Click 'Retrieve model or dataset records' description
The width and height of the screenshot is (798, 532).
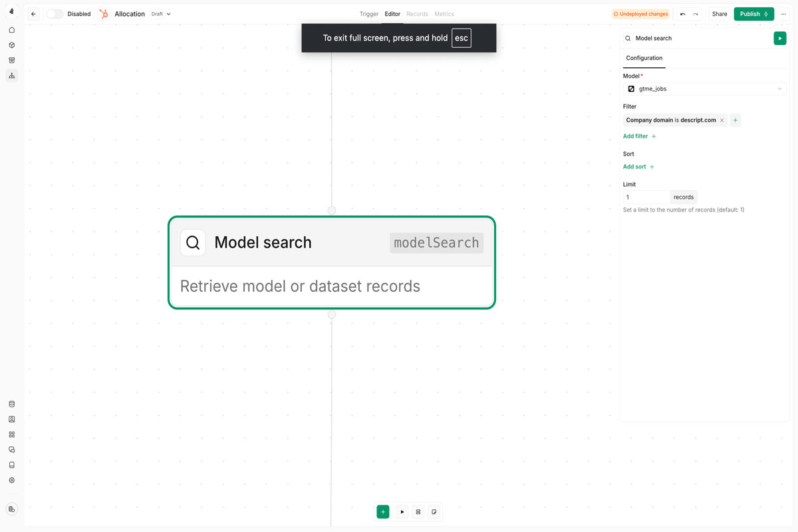[300, 287]
